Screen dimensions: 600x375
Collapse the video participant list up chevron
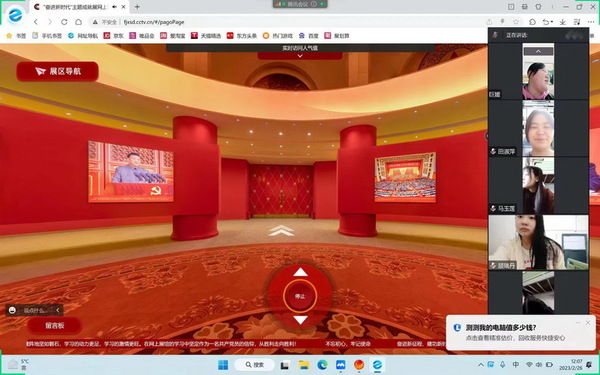coord(538,51)
